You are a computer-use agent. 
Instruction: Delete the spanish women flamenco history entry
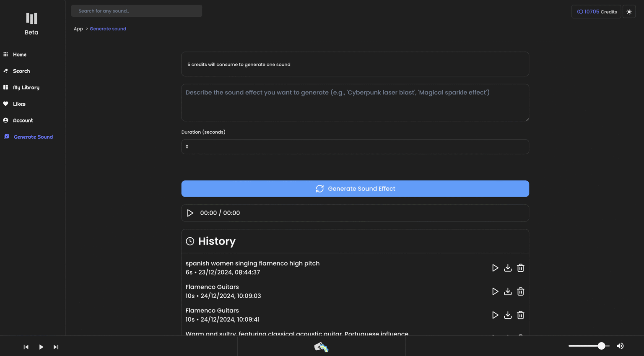click(520, 268)
